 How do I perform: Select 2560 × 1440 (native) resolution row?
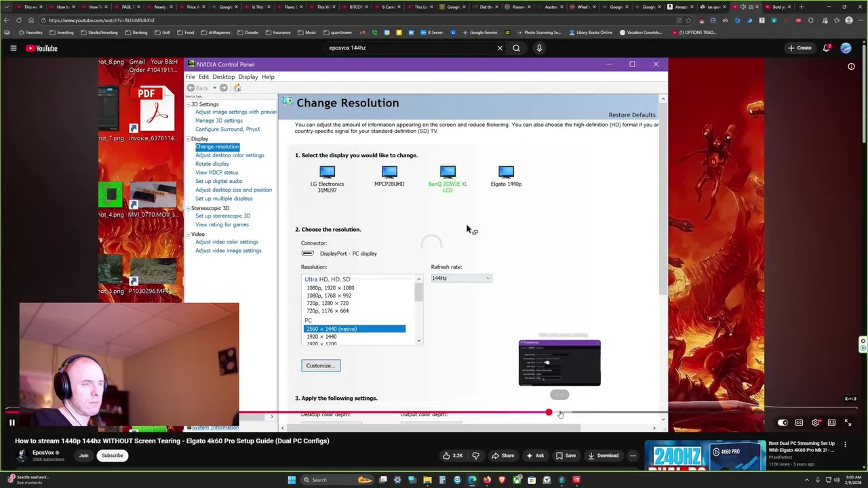354,329
